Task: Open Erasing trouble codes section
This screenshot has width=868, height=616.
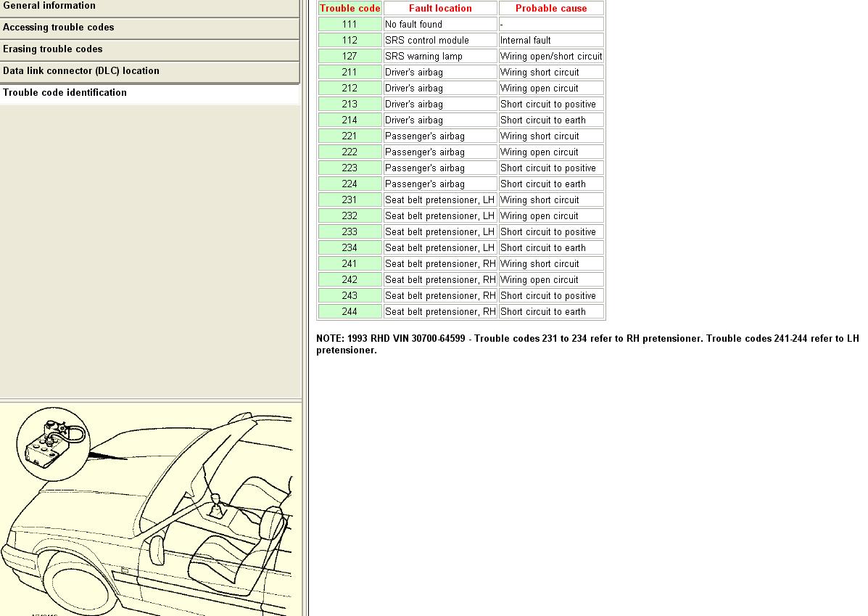Action: pyautogui.click(x=53, y=49)
